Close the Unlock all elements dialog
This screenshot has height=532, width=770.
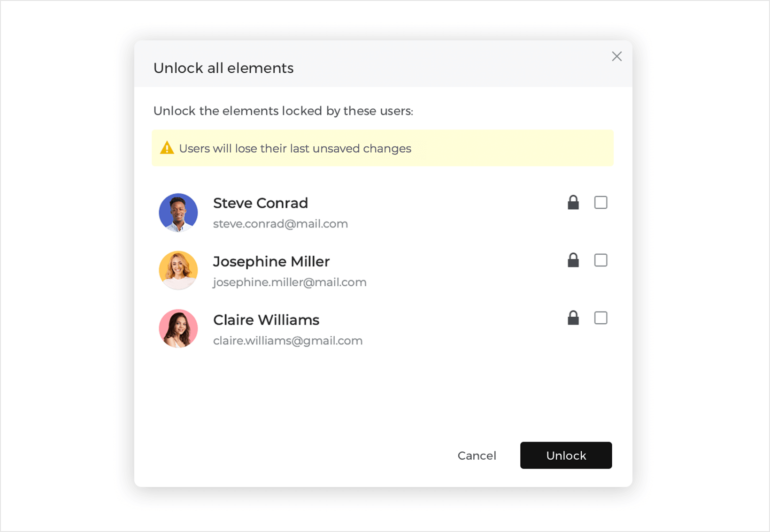point(617,56)
